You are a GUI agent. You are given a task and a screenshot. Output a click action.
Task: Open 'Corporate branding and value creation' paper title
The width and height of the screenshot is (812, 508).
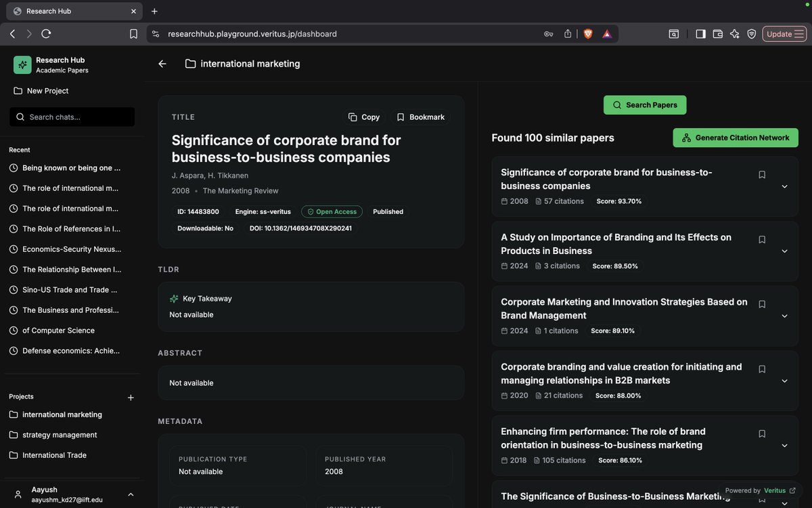[621, 373]
